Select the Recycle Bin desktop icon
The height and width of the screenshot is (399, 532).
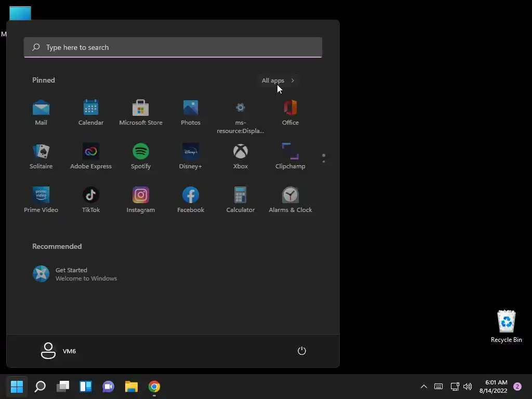pos(506,326)
